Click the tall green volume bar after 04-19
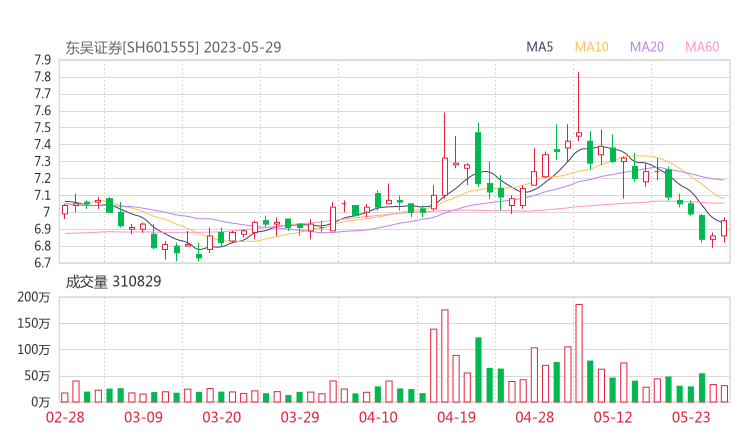The image size is (740, 440). [x=478, y=370]
